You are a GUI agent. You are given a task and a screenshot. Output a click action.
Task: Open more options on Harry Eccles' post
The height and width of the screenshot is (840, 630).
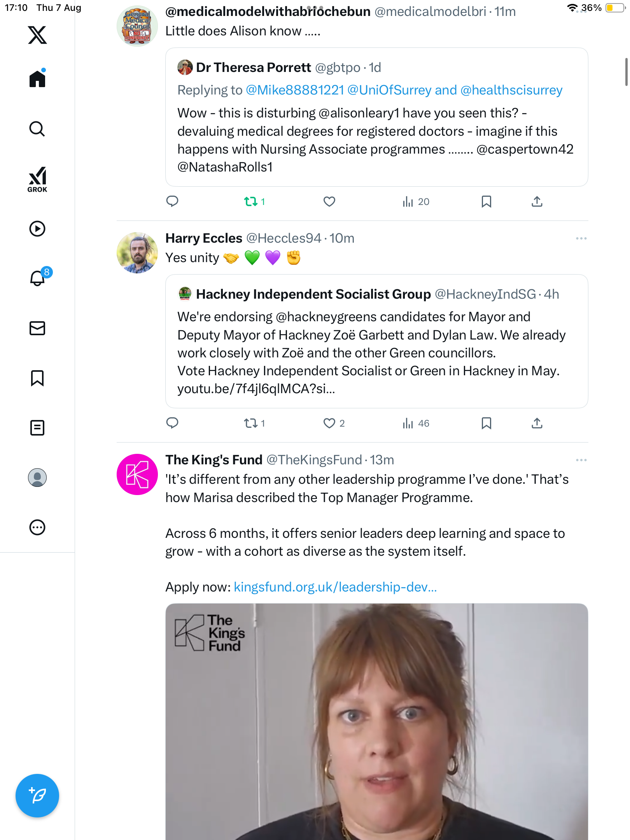(x=581, y=238)
